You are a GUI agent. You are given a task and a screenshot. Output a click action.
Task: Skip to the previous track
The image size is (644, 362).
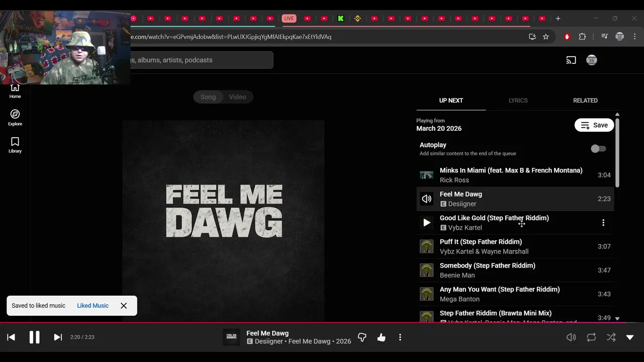[x=11, y=337]
